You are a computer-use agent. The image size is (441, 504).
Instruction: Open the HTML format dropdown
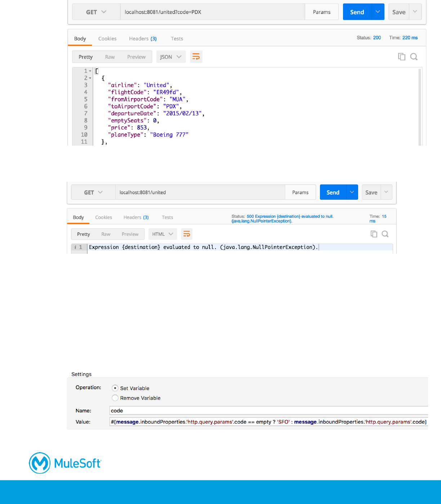click(x=163, y=234)
